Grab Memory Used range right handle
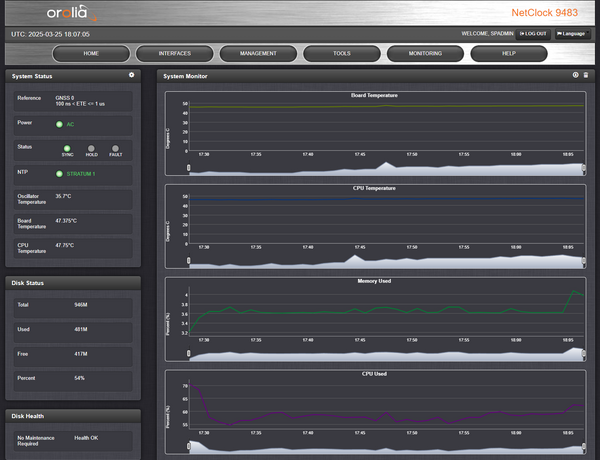Image resolution: width=600 pixels, height=460 pixels. coord(584,353)
